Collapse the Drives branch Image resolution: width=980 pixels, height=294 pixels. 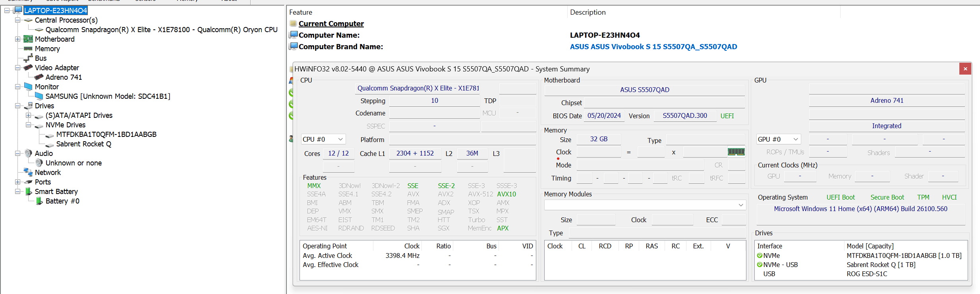tap(17, 106)
